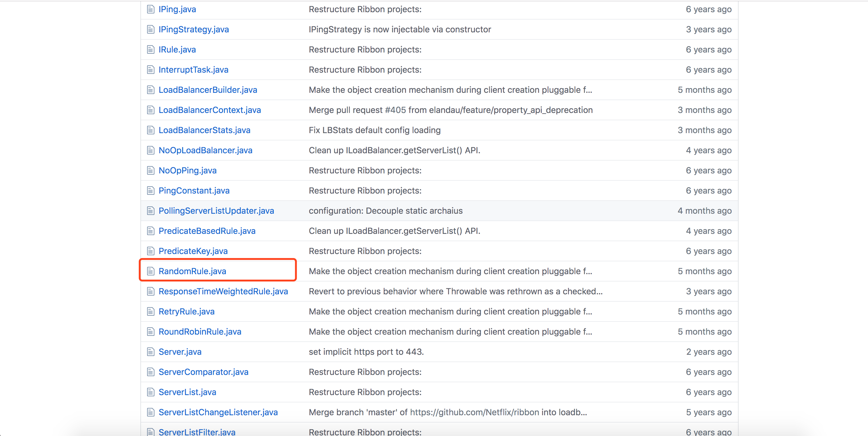Open commit 'Revert to previous behavior where Throwable'
Image resolution: width=868 pixels, height=436 pixels.
click(456, 291)
